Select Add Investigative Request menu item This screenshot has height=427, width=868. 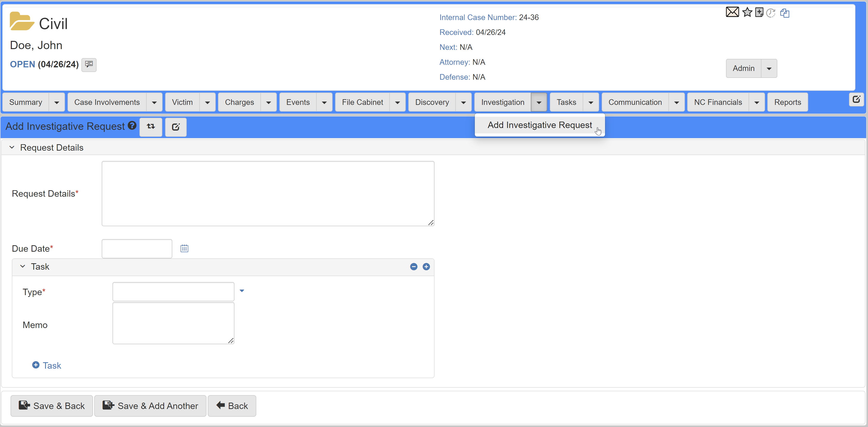click(539, 125)
